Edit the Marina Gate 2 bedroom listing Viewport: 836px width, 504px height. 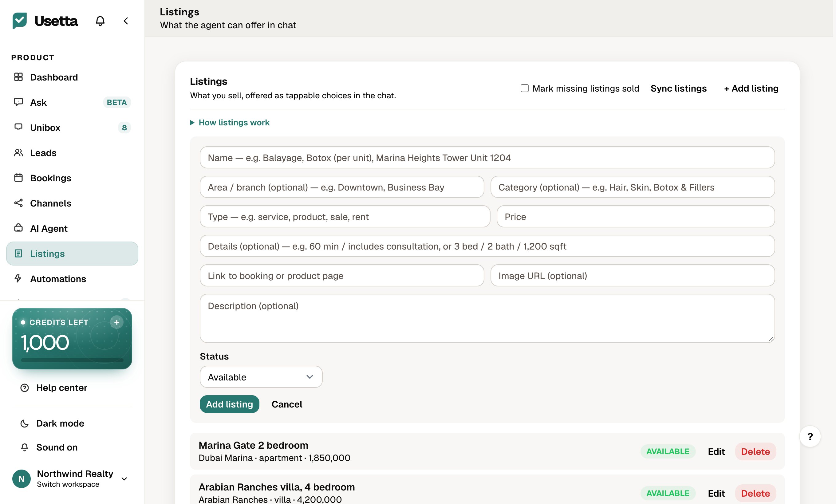[716, 451]
